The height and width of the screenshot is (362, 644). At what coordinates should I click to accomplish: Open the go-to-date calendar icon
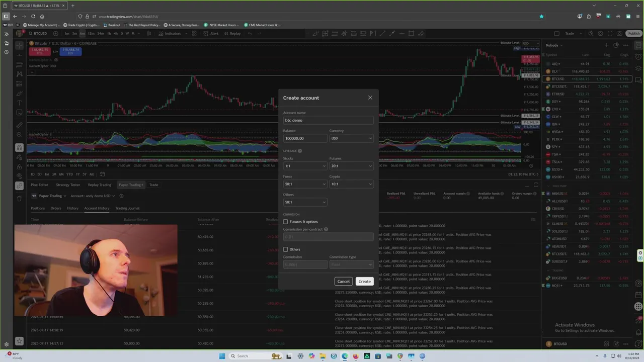[x=102, y=174]
